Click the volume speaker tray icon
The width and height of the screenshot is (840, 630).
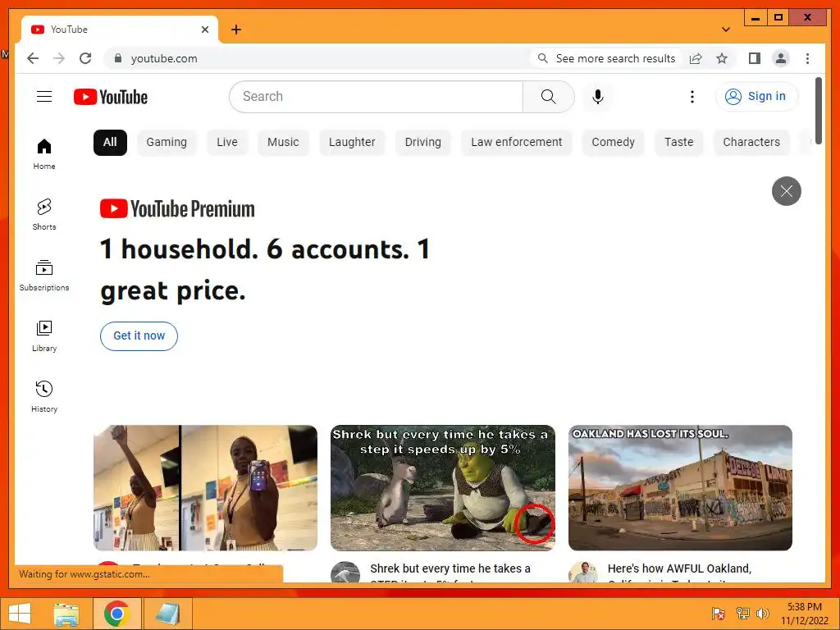pos(762,614)
